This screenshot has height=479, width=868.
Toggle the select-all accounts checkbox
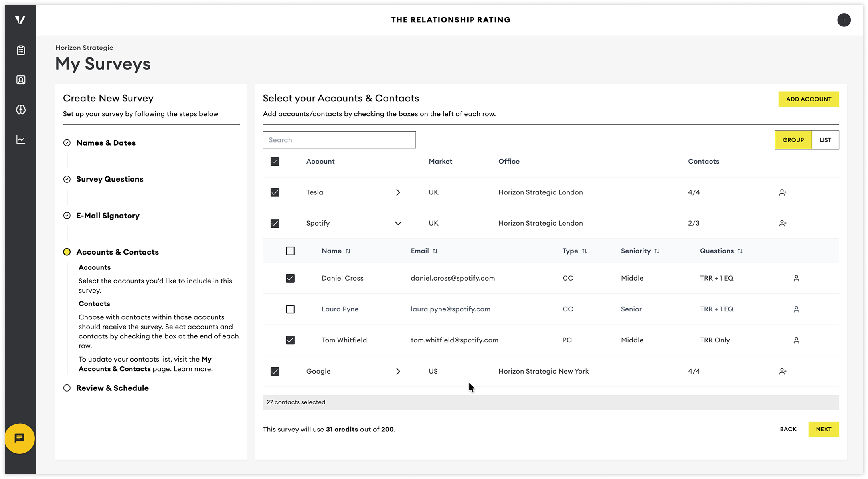point(275,161)
